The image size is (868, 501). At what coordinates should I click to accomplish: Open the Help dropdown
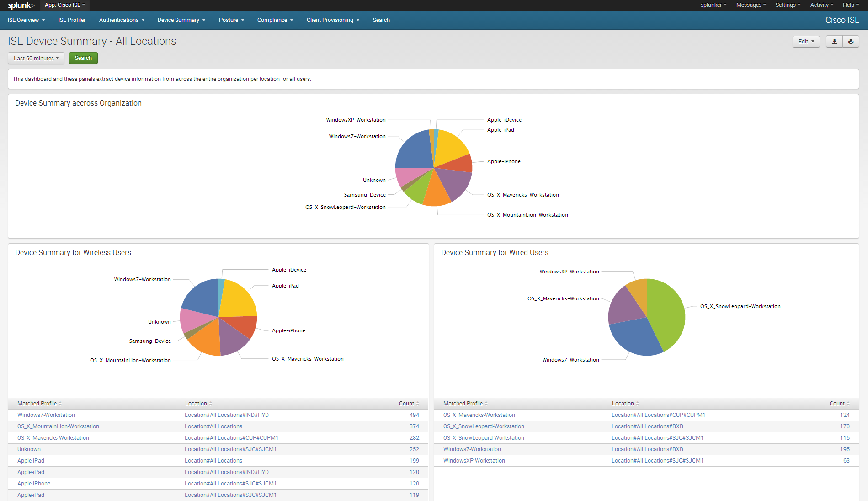tap(851, 5)
